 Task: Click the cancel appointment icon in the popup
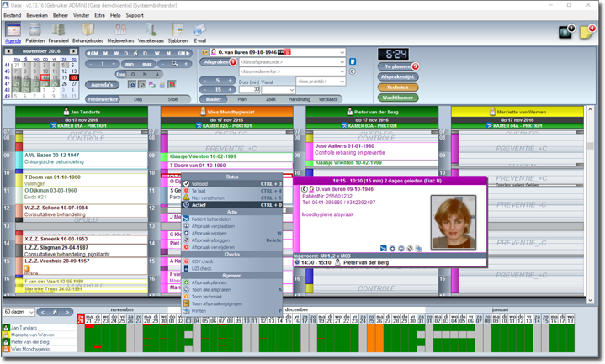[410, 248]
